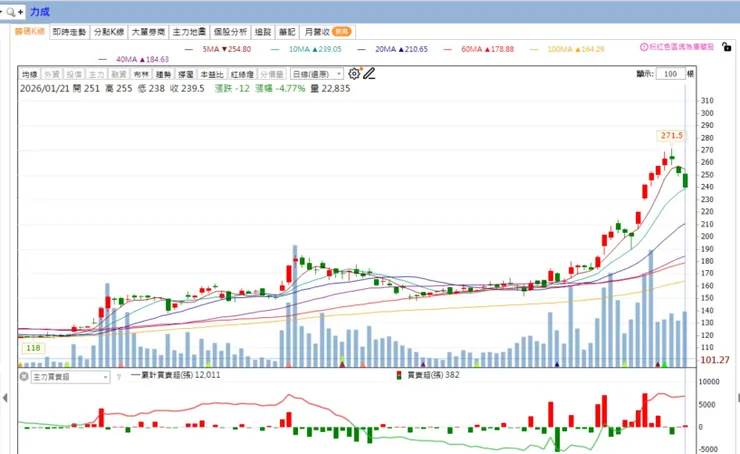Click the question mark help icon

click(119, 377)
